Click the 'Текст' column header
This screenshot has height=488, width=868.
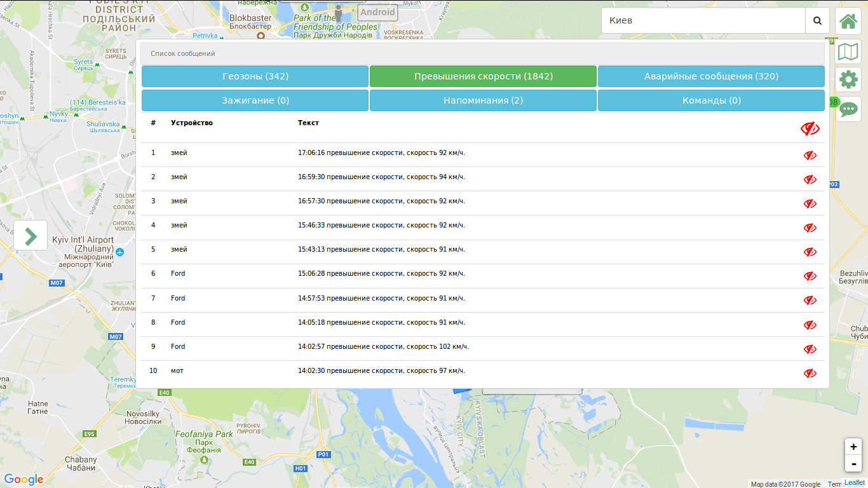click(308, 123)
